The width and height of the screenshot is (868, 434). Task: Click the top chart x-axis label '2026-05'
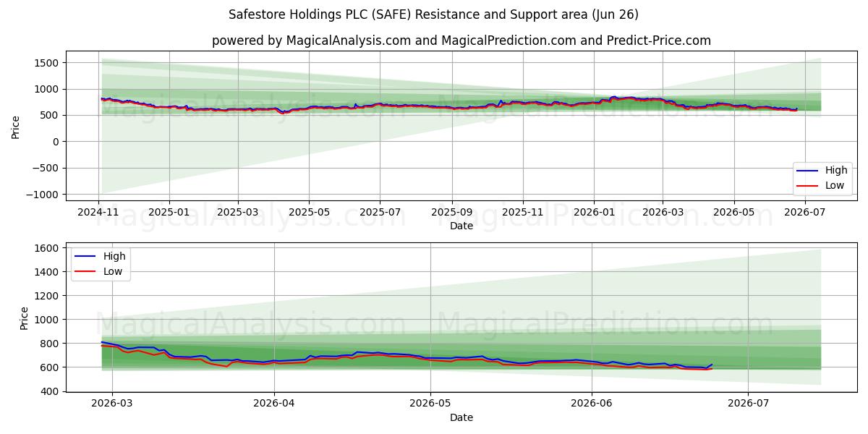click(733, 212)
